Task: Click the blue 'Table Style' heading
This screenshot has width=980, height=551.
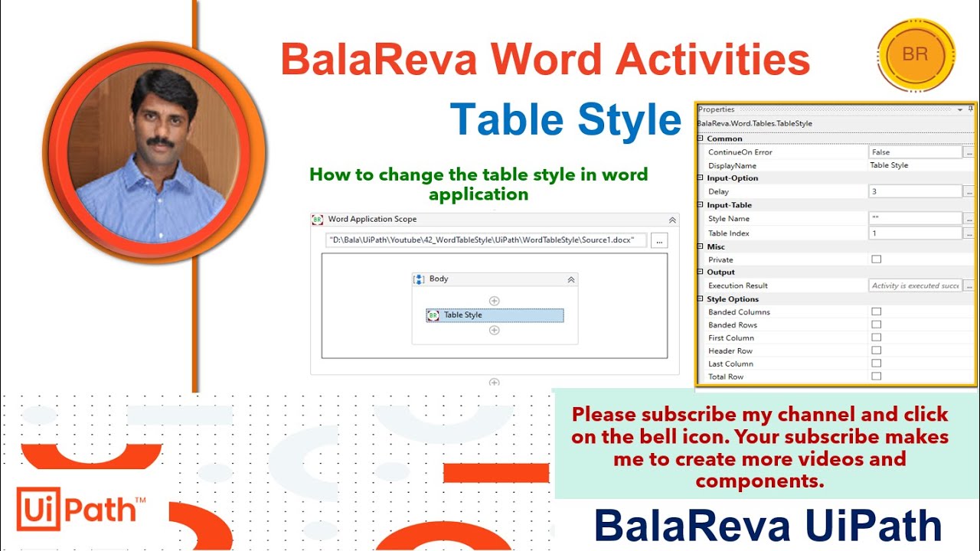Action: 565,120
